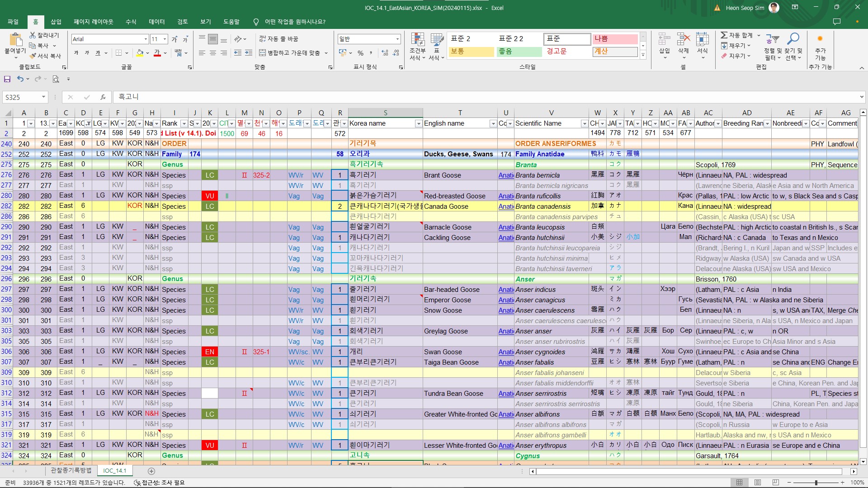This screenshot has width=868, height=488.
Task: Click the Save icon in quick access toolbar
Action: (x=7, y=79)
